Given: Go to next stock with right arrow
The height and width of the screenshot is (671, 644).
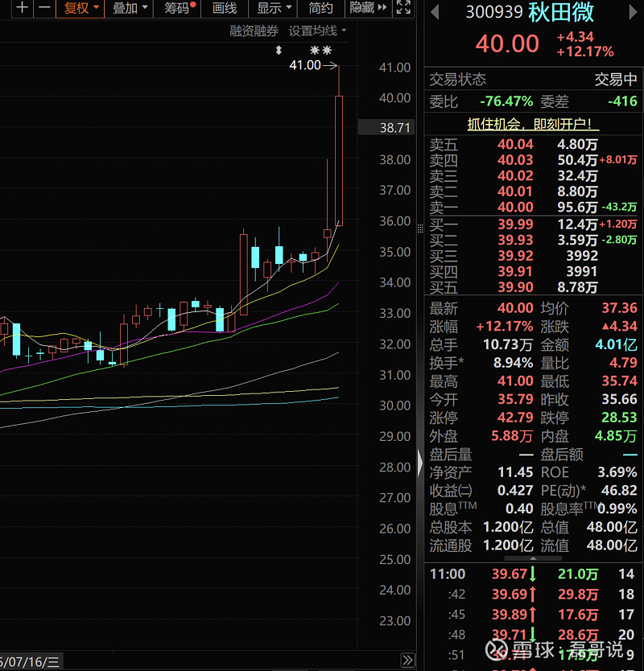Looking at the screenshot, I should pos(633,12).
